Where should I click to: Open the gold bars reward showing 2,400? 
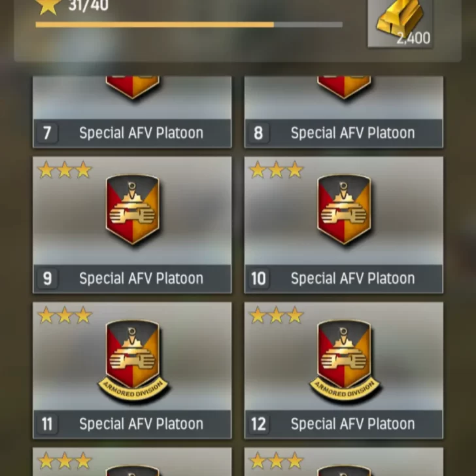[400, 23]
